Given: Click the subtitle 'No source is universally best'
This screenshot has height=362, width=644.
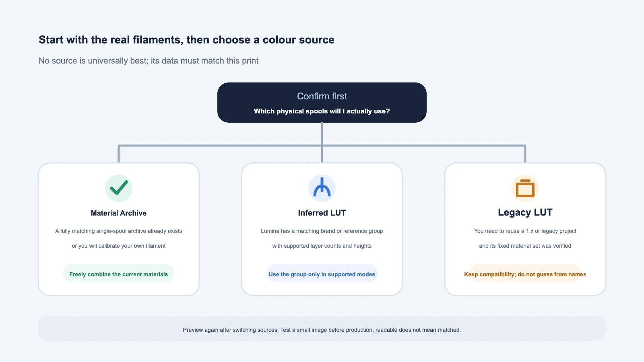Looking at the screenshot, I should [x=149, y=61].
